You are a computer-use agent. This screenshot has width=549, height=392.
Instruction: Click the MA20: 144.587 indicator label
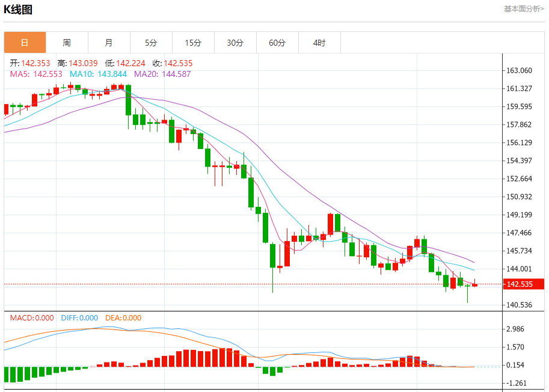162,74
